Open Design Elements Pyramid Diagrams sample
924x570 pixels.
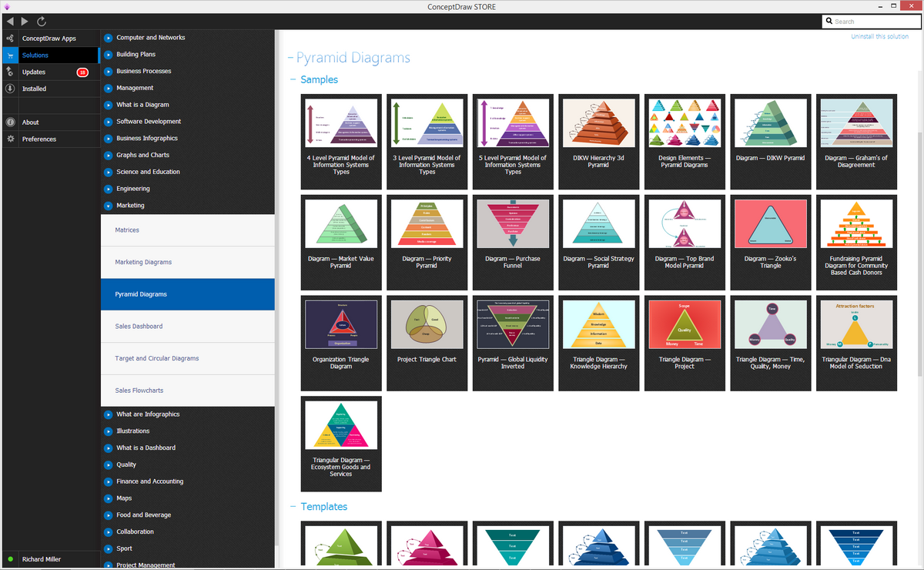[685, 142]
